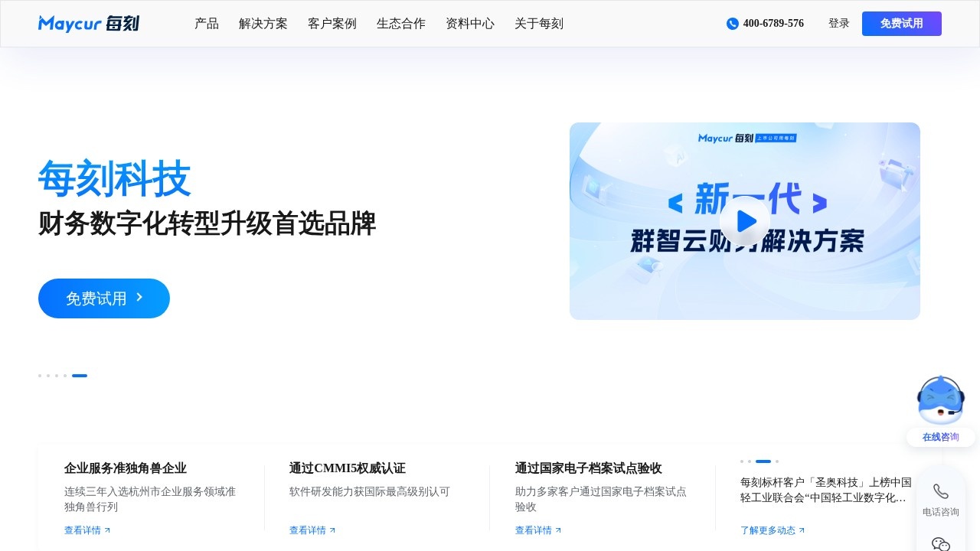Open the 产品 menu
This screenshot has width=980, height=551.
[x=207, y=24]
